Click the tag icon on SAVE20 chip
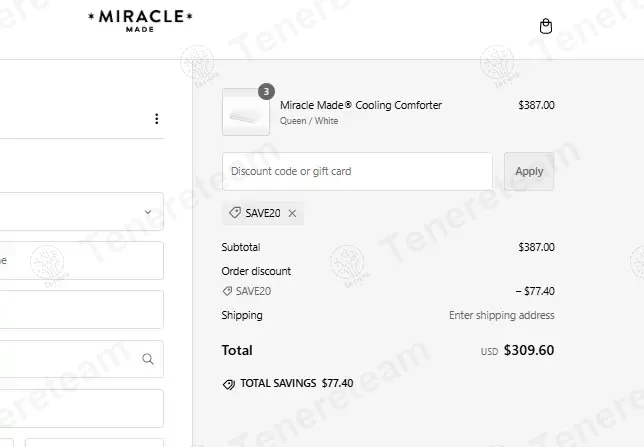 pos(235,213)
